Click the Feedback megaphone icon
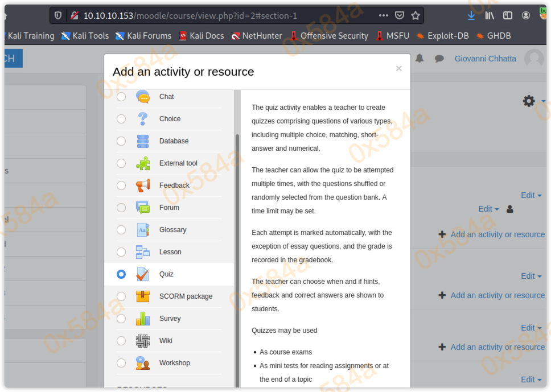Viewport: 551px width, 392px height. tap(143, 185)
